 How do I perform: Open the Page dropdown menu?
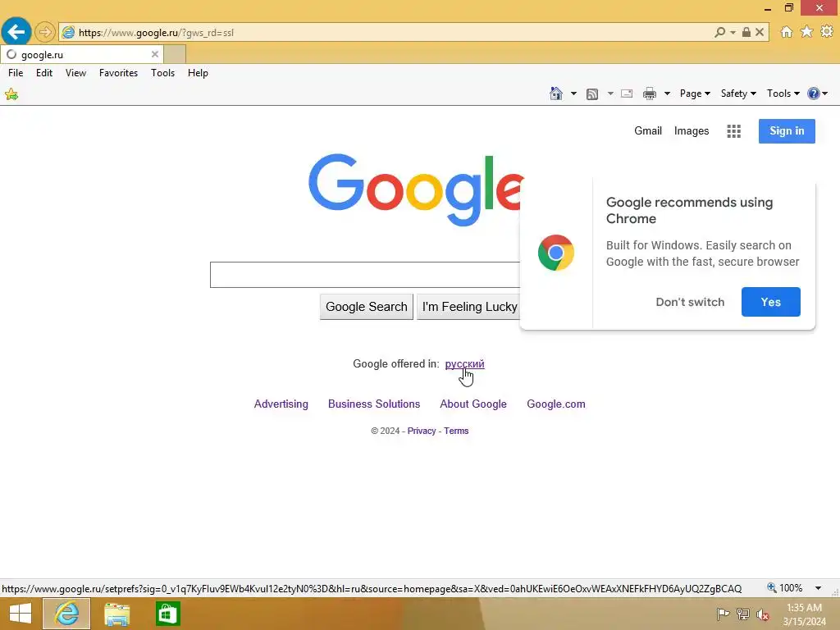click(695, 94)
